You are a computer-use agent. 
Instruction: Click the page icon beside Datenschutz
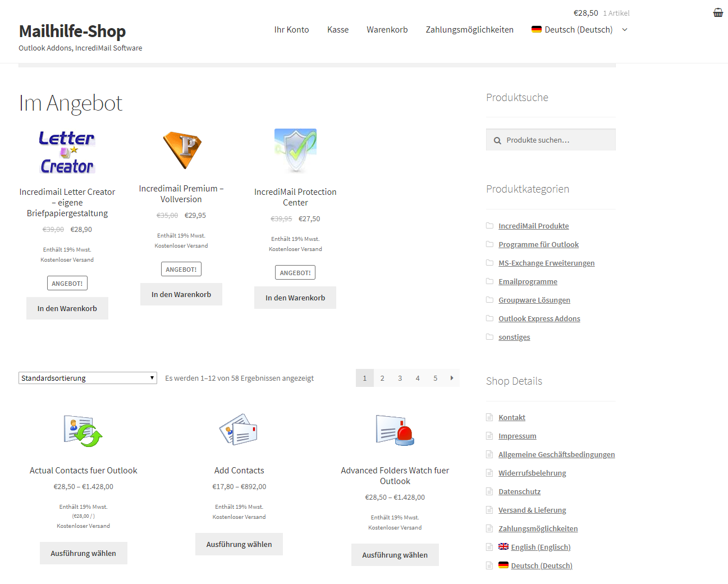[489, 491]
